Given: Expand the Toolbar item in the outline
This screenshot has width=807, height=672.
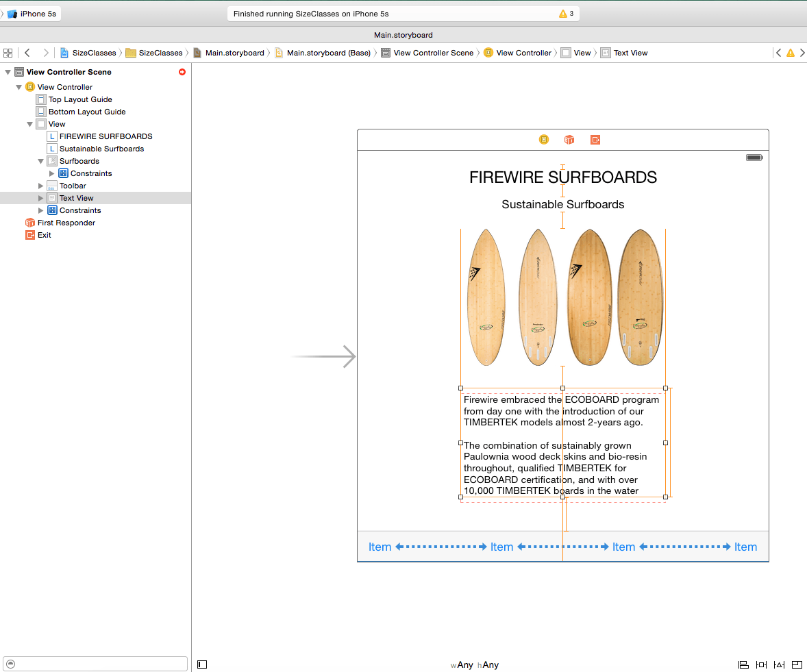Looking at the screenshot, I should [x=40, y=186].
